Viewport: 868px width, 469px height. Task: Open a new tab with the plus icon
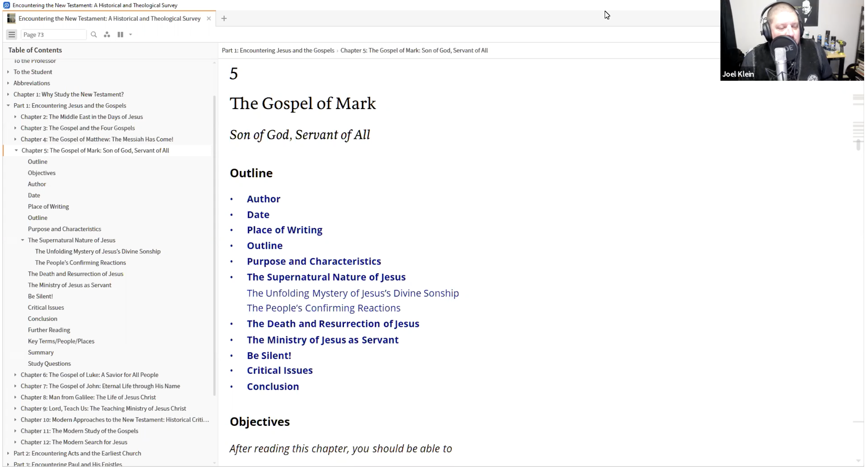[x=224, y=18]
